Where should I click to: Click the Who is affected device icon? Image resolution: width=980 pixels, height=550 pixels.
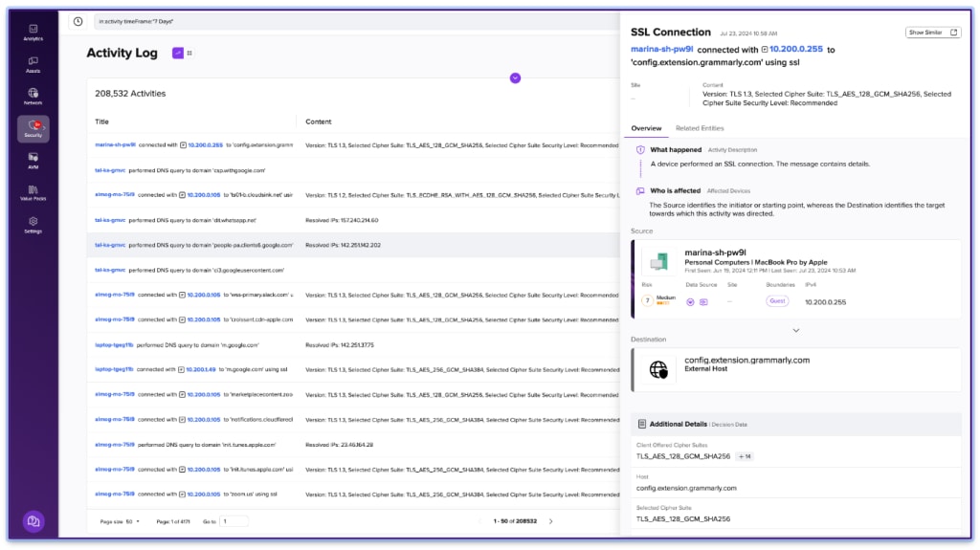point(640,191)
